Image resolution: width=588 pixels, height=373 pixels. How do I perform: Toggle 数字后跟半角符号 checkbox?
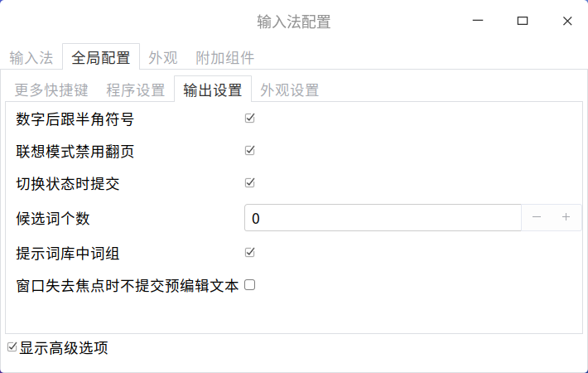[249, 119]
